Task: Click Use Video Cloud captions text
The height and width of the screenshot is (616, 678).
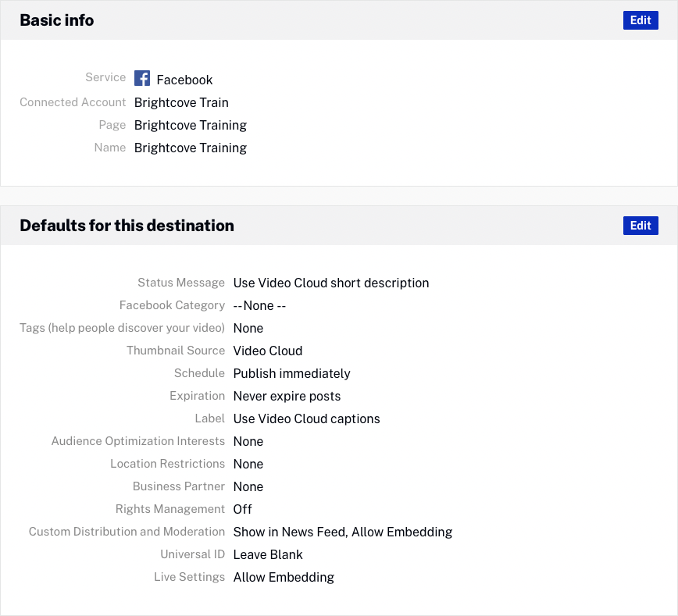Action: click(x=307, y=418)
